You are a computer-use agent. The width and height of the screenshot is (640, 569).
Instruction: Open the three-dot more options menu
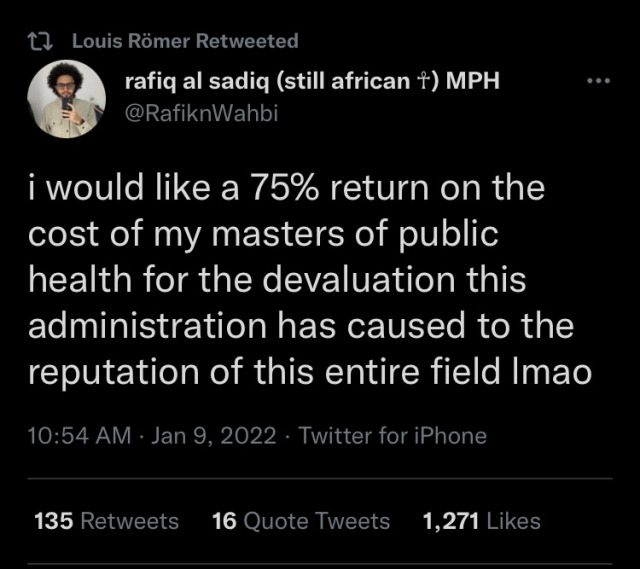pyautogui.click(x=598, y=82)
